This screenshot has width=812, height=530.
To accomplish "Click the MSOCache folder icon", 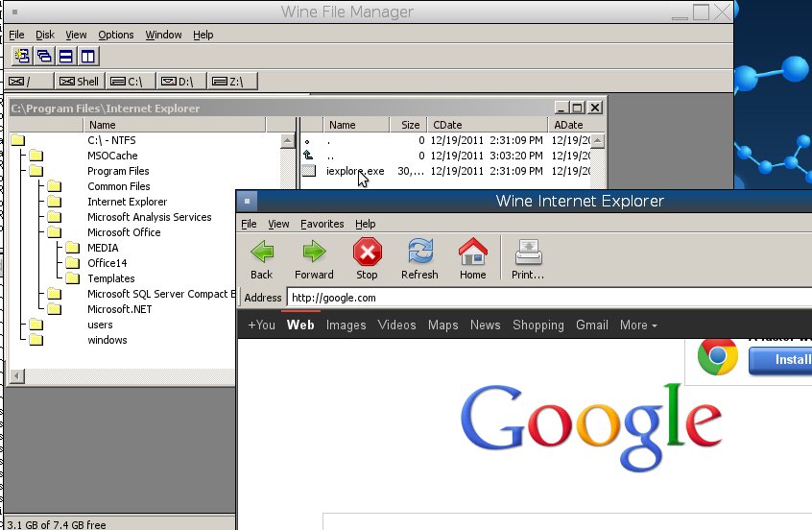I will tap(36, 156).
